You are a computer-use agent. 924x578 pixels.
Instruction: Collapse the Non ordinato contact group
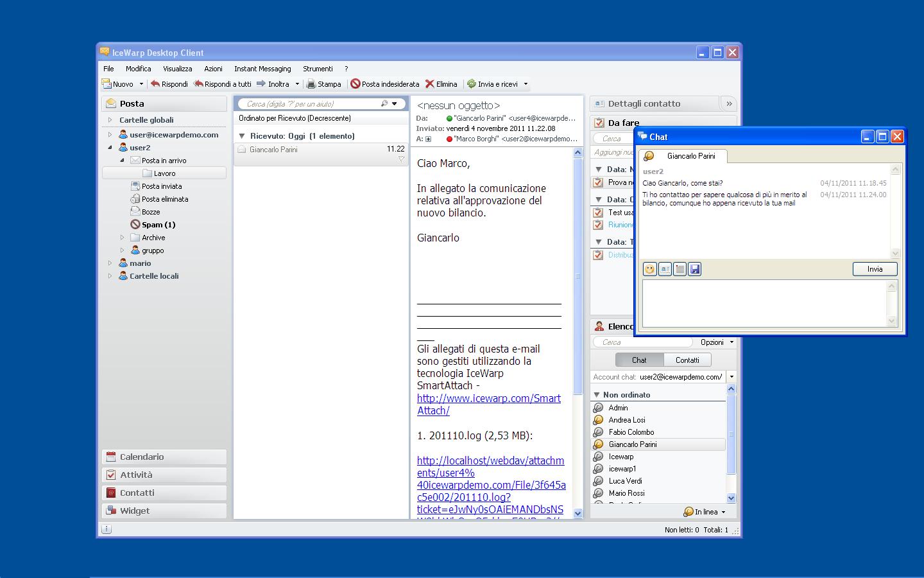point(597,395)
